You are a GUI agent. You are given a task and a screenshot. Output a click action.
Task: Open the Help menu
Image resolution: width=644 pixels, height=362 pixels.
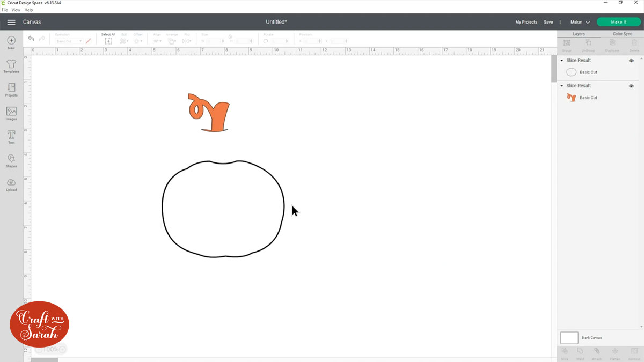point(28,10)
